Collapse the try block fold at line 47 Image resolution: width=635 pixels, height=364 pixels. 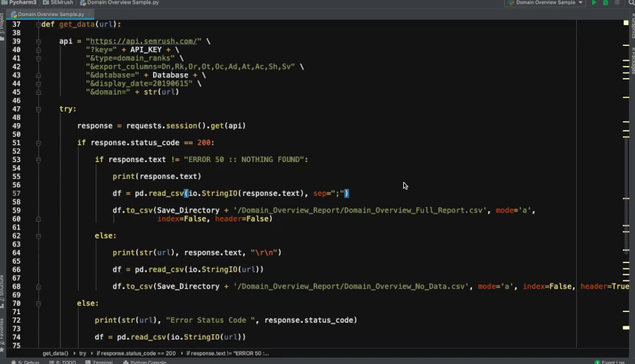pos(37,109)
